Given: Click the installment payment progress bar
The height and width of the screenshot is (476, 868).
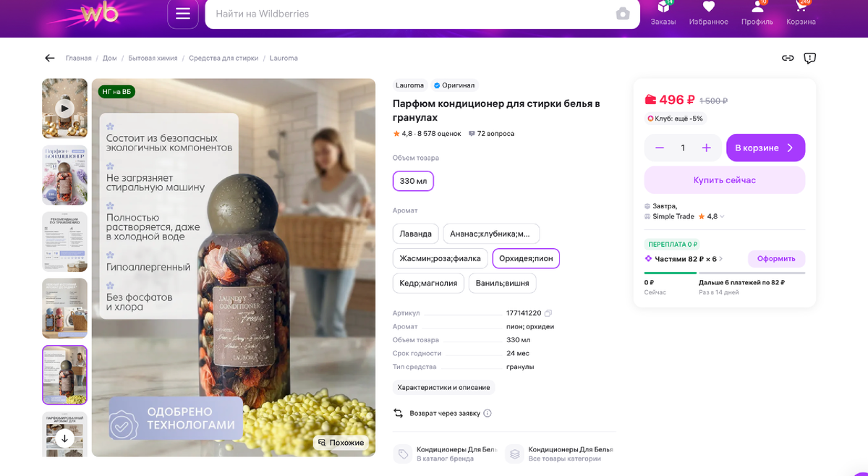Looking at the screenshot, I should (725, 273).
